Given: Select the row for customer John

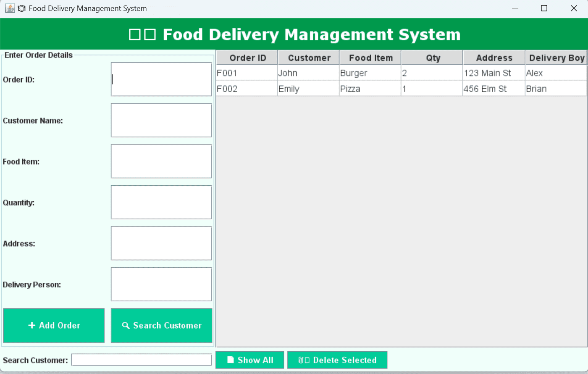Looking at the screenshot, I should 308,73.
